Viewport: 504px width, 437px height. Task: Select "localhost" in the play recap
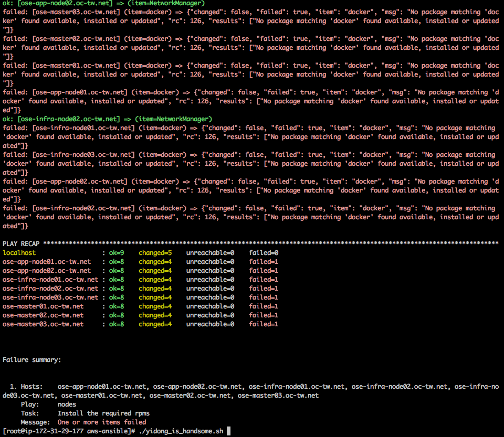click(x=19, y=253)
